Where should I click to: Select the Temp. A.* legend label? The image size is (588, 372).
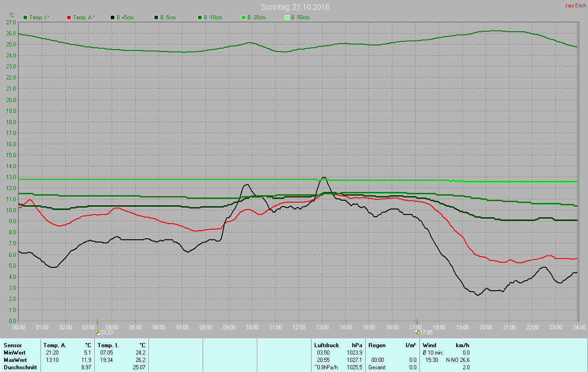click(x=84, y=17)
